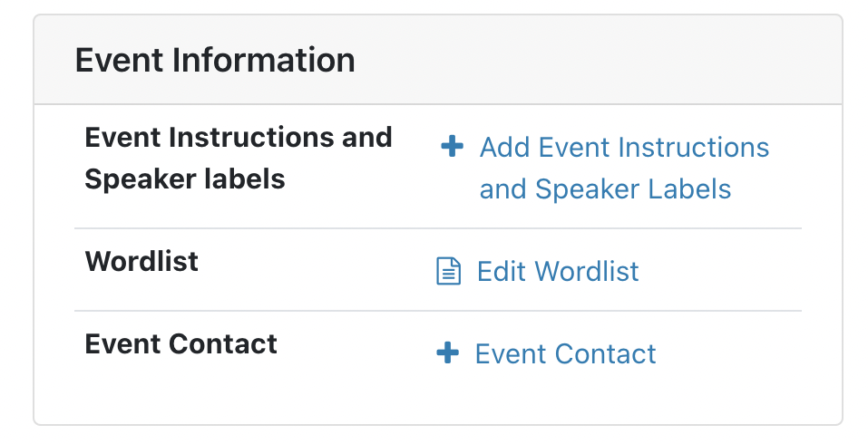This screenshot has height=444, width=868.
Task: Click the plus icon beside Event Contact link
Action: [x=447, y=352]
